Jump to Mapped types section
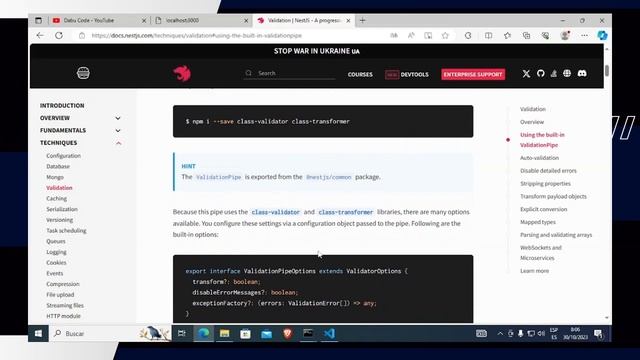This screenshot has height=360, width=640. [x=538, y=222]
